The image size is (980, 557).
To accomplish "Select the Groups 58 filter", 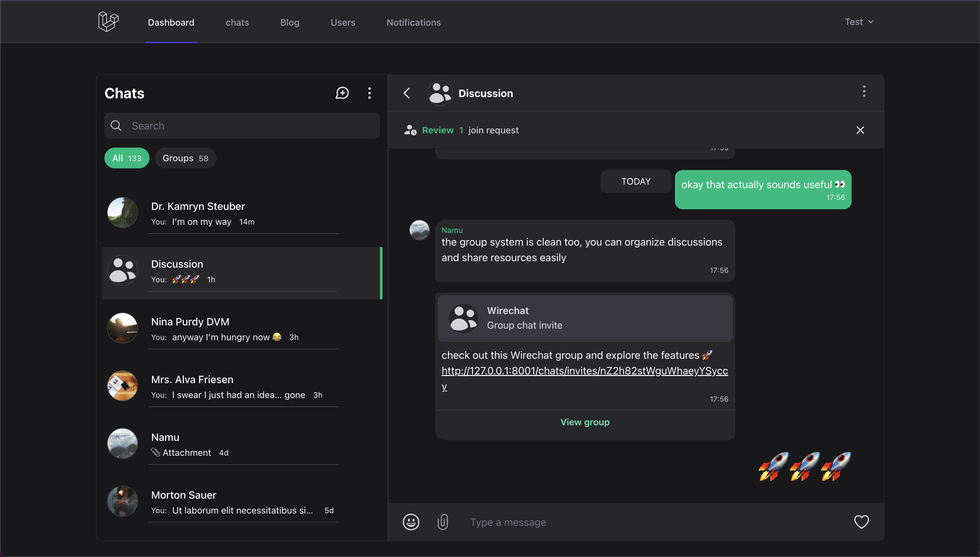I will (185, 158).
